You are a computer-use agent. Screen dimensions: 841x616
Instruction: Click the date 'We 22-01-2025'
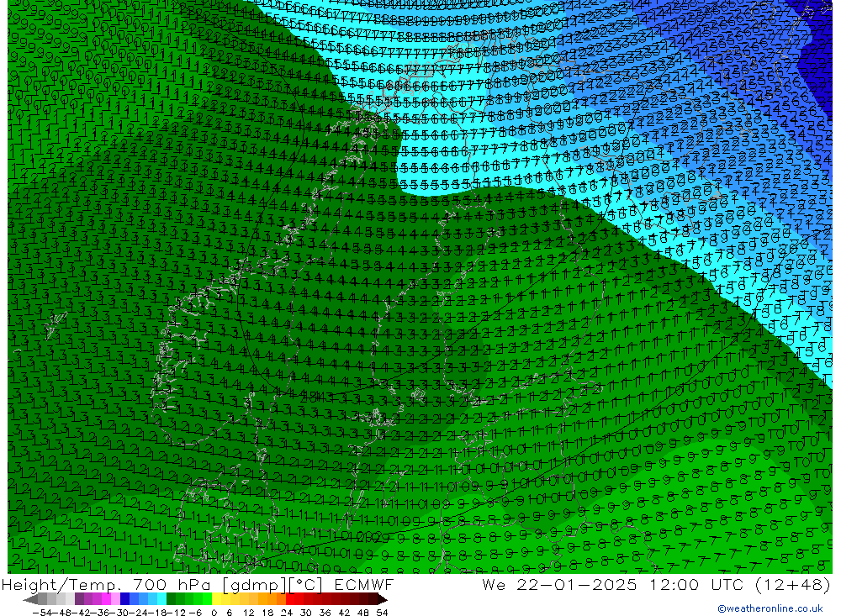[x=559, y=584]
